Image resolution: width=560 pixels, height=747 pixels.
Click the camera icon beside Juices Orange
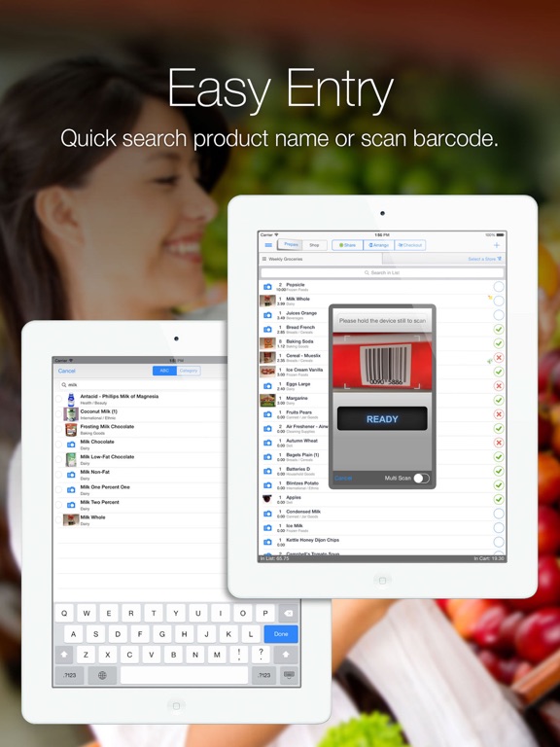coord(267,315)
